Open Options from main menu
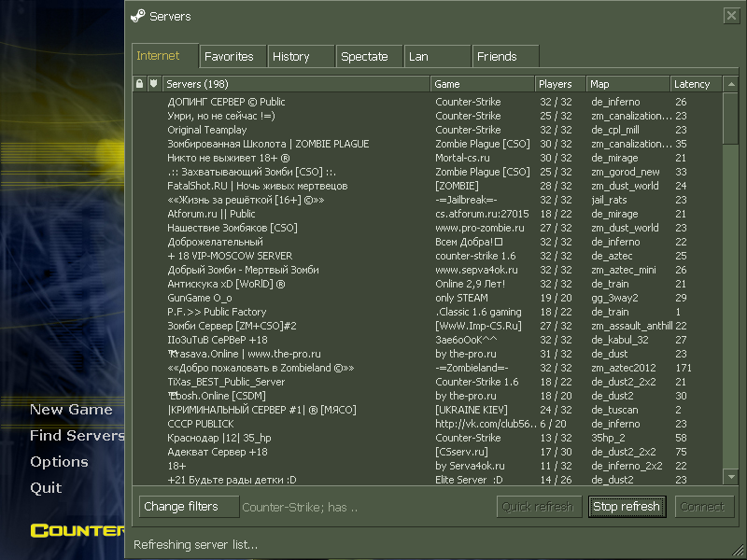Screen dimensions: 747x560 pyautogui.click(x=59, y=461)
